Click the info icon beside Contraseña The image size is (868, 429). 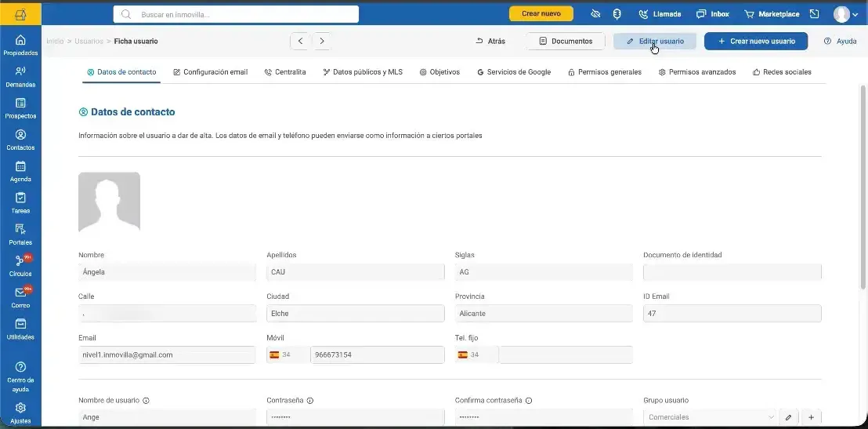click(310, 400)
